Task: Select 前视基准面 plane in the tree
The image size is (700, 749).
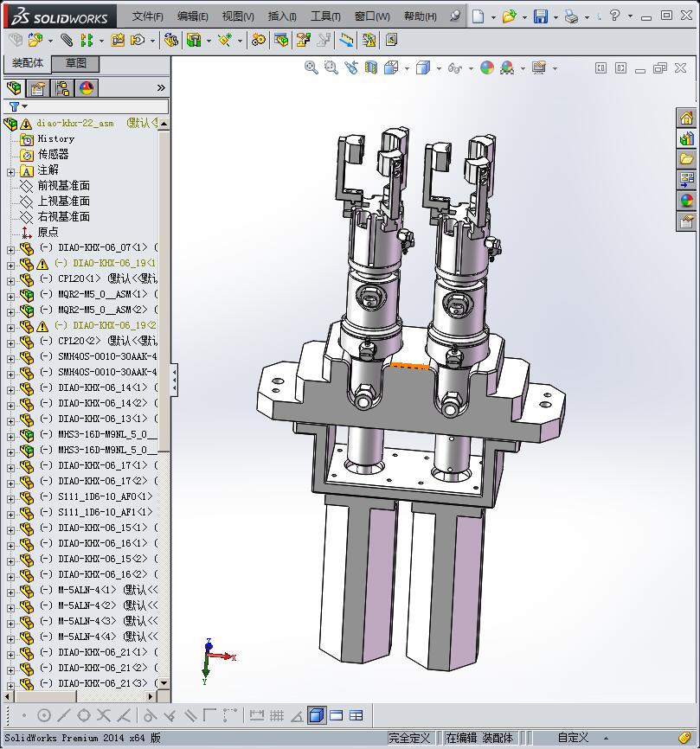Action: 63,185
